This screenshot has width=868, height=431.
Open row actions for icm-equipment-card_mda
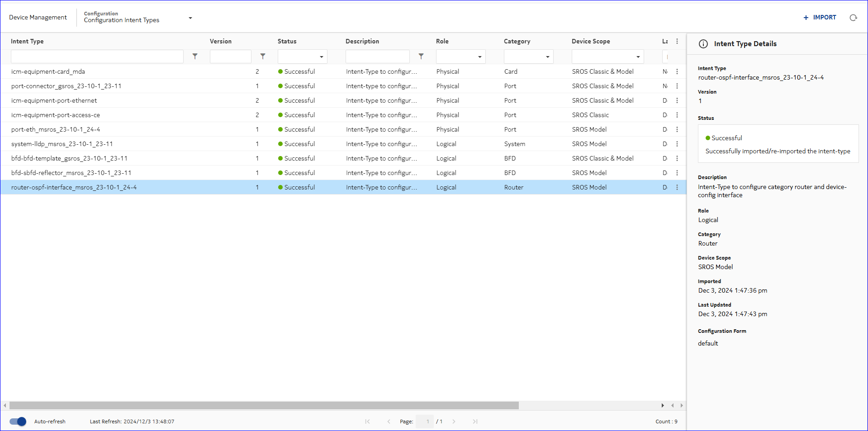point(677,71)
